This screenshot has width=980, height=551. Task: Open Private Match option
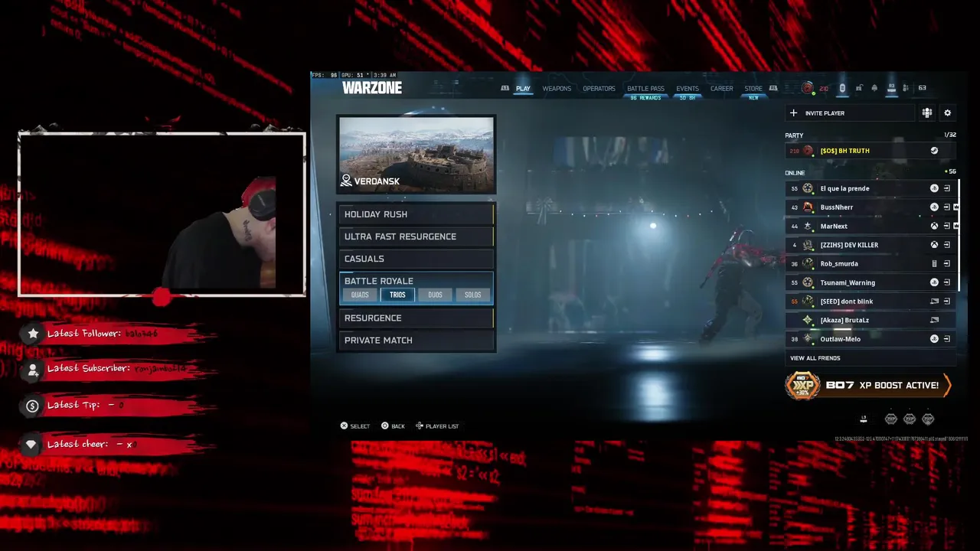[x=416, y=340]
